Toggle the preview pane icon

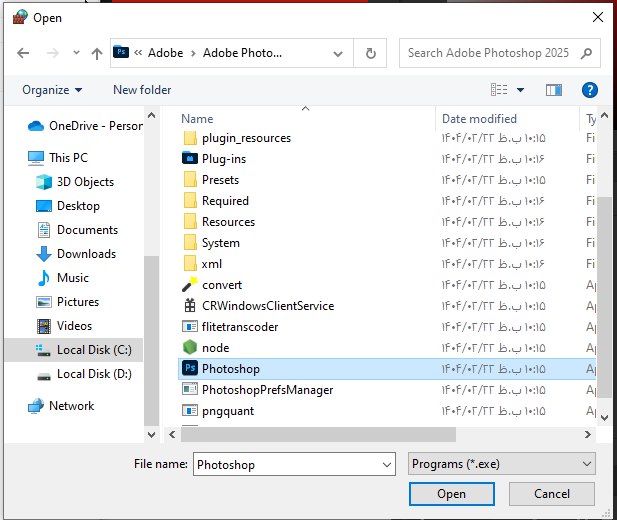pos(554,90)
